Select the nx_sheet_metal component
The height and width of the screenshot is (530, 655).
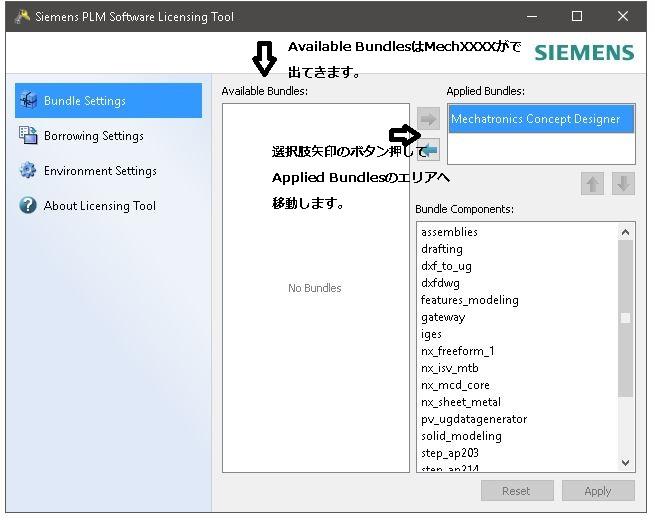click(x=461, y=402)
